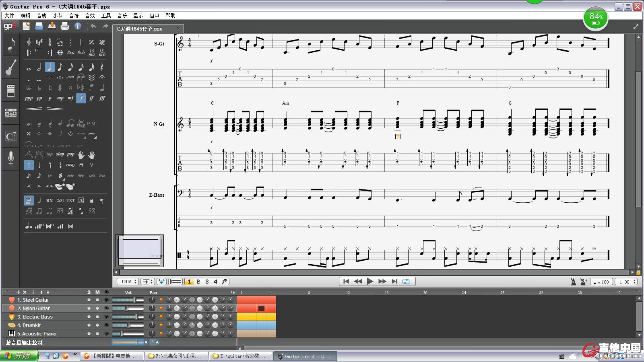
Task: Apply the let ring effect
Action: 81,123
